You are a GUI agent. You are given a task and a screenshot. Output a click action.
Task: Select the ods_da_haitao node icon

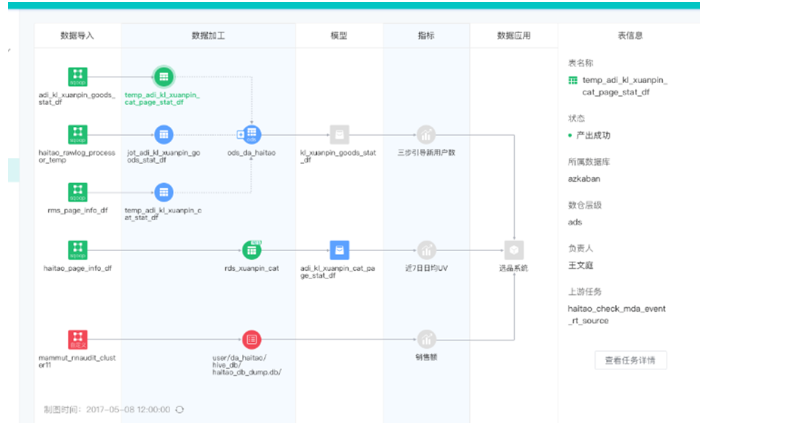252,135
